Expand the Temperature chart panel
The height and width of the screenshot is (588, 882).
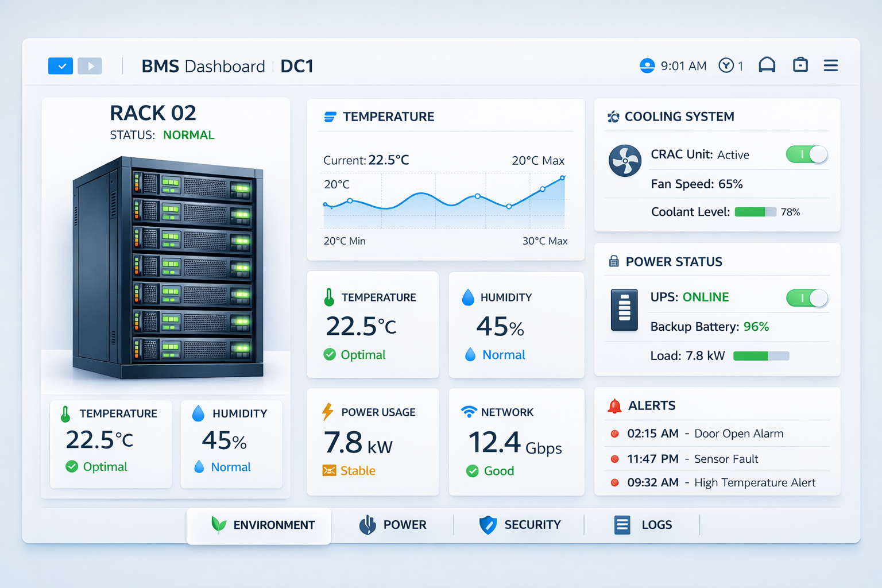click(446, 179)
